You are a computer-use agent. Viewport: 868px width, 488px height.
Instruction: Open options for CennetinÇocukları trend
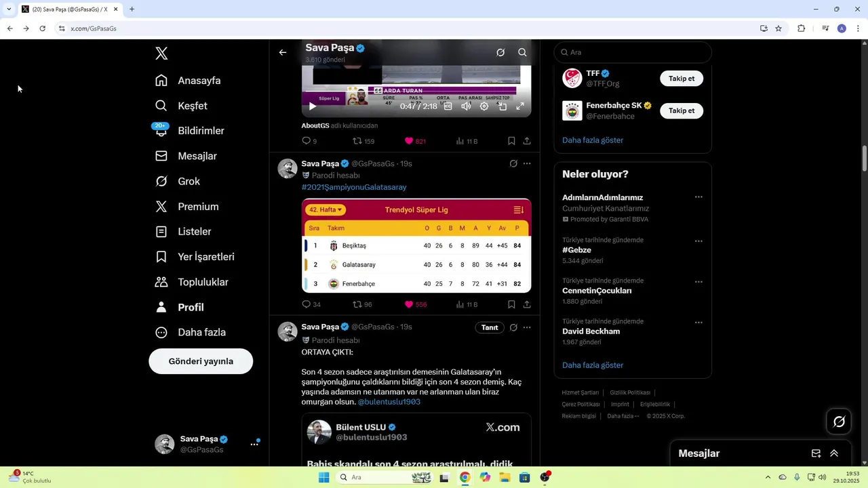coord(698,282)
